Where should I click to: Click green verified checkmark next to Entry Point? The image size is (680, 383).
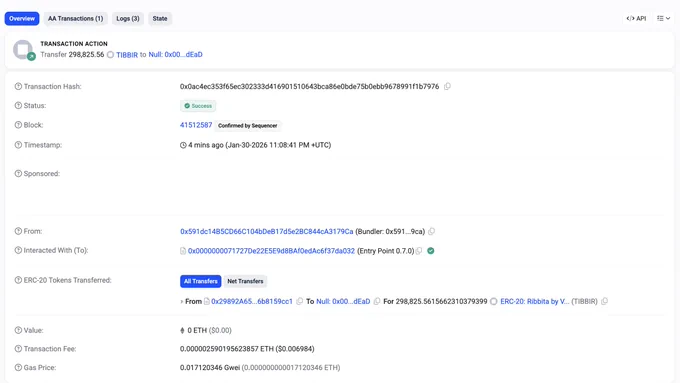tap(431, 251)
